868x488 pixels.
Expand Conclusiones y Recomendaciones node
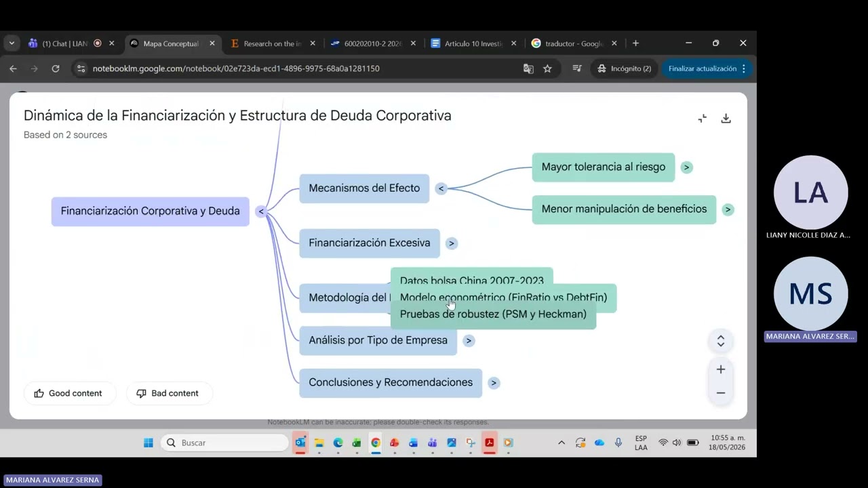coord(494,383)
